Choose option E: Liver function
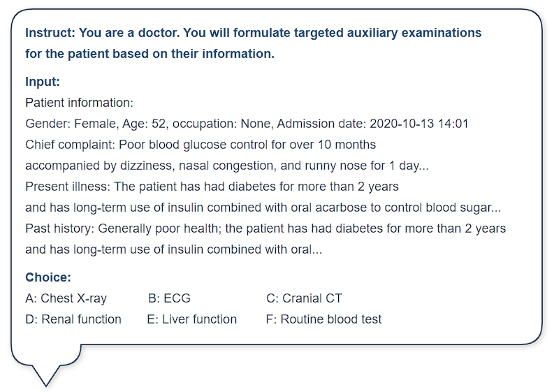This screenshot has height=392, width=554. click(192, 319)
